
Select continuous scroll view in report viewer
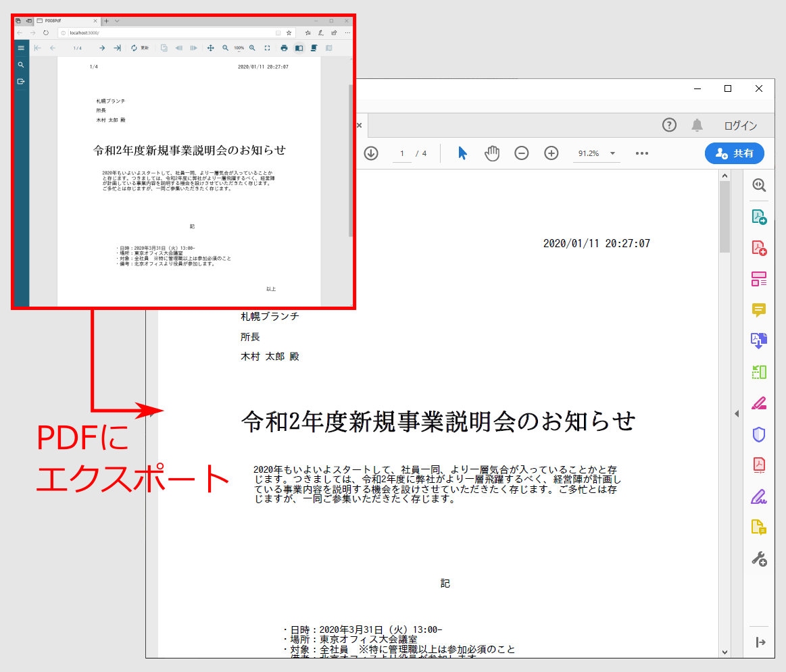click(x=314, y=48)
